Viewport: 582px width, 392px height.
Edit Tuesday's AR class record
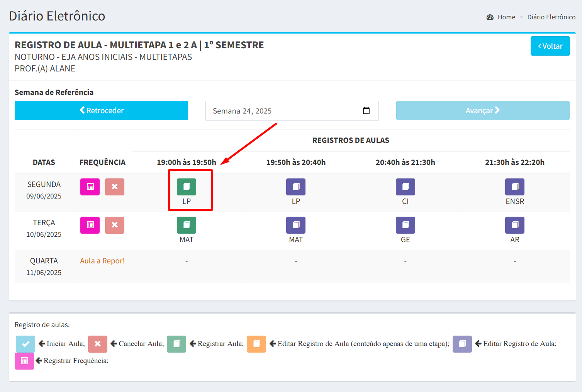pyautogui.click(x=514, y=225)
